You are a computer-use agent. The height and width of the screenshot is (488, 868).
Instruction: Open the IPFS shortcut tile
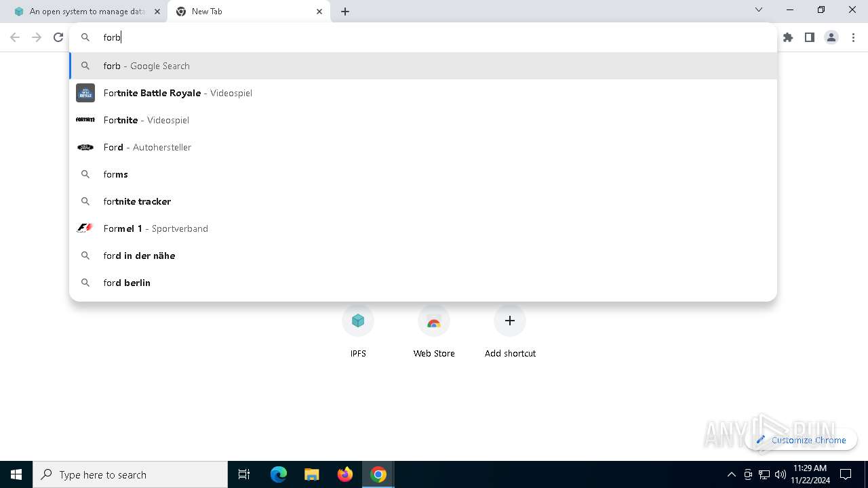click(x=358, y=331)
